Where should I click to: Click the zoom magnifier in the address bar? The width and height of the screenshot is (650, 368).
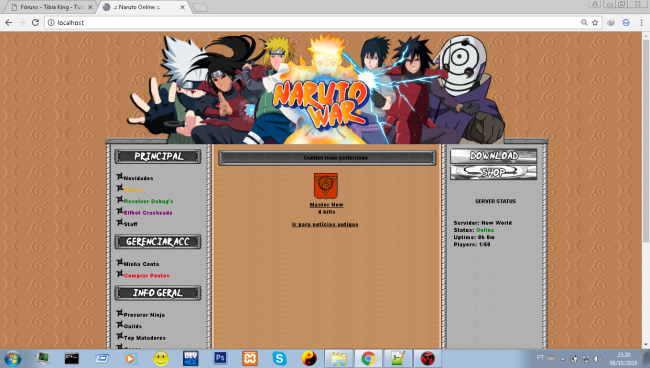[x=584, y=22]
